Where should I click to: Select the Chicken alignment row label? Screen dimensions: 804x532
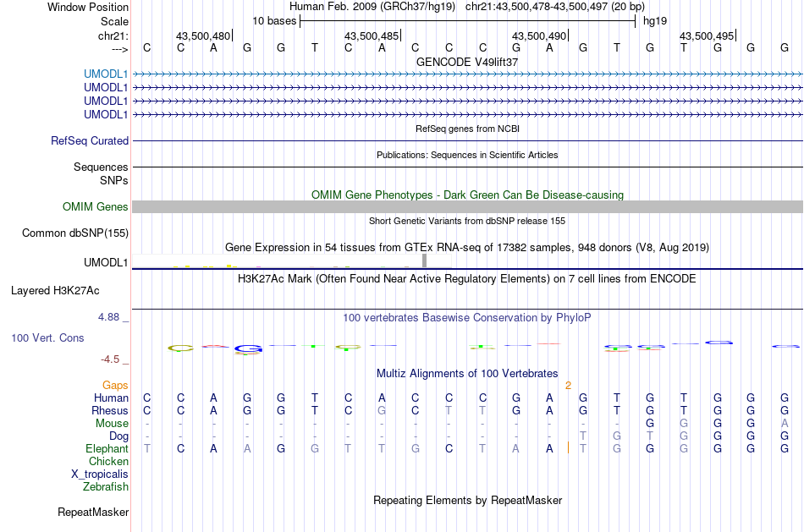coord(108,462)
